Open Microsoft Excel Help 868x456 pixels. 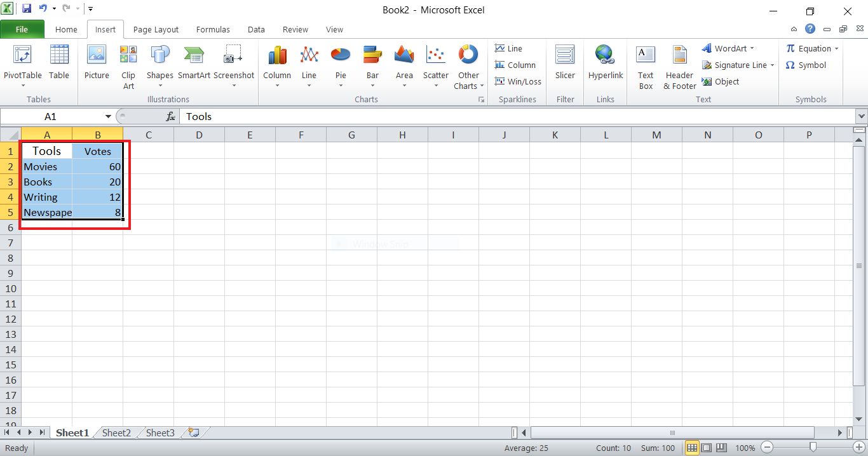pos(810,29)
